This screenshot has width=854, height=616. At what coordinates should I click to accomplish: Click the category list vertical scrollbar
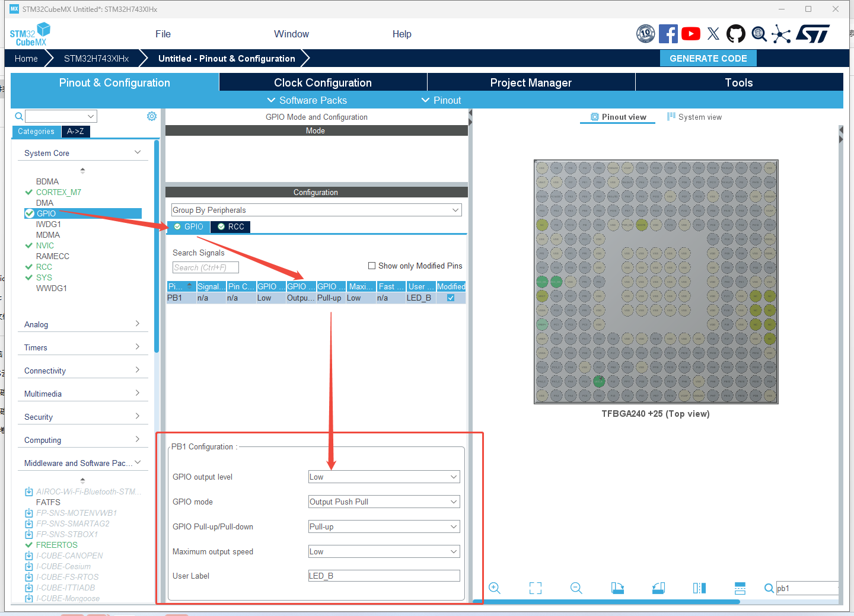tap(157, 246)
